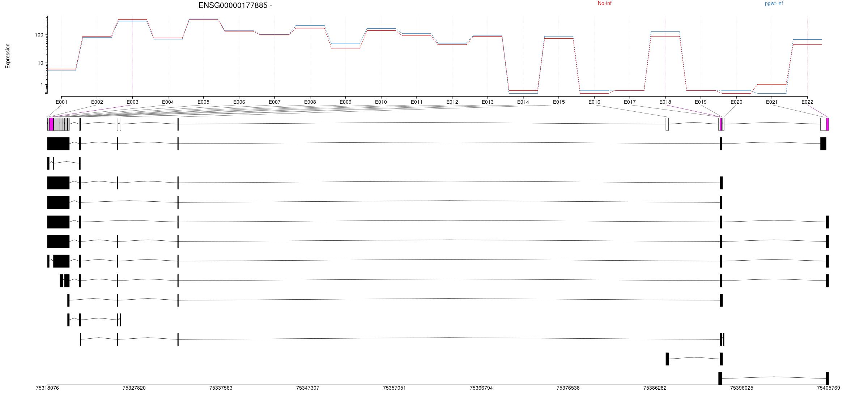Click exon label E017
Screen dimensions: 868x394
(x=630, y=102)
